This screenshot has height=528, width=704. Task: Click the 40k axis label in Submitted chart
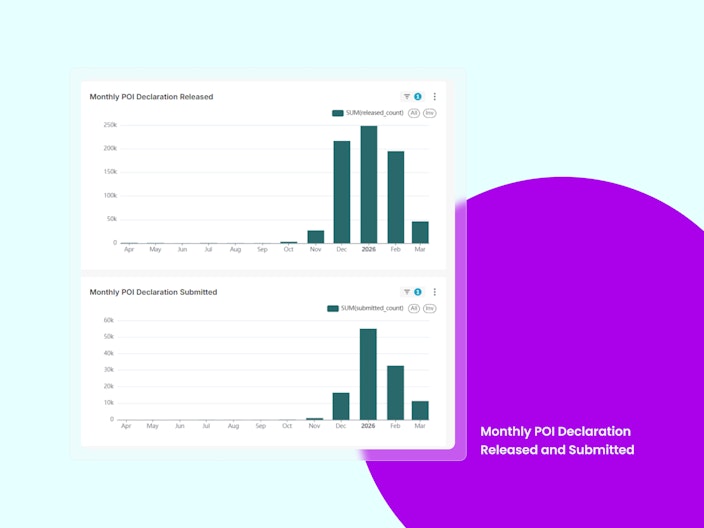[109, 353]
